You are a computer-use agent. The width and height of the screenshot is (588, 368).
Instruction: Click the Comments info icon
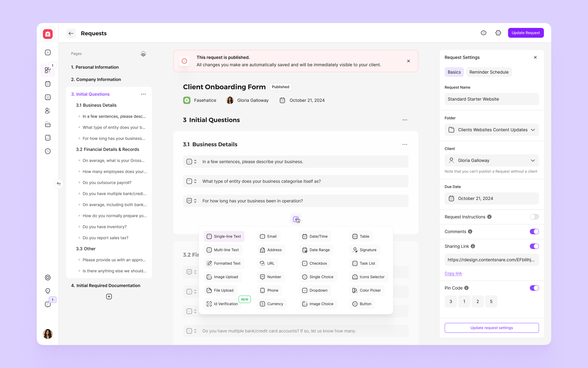coord(470,231)
